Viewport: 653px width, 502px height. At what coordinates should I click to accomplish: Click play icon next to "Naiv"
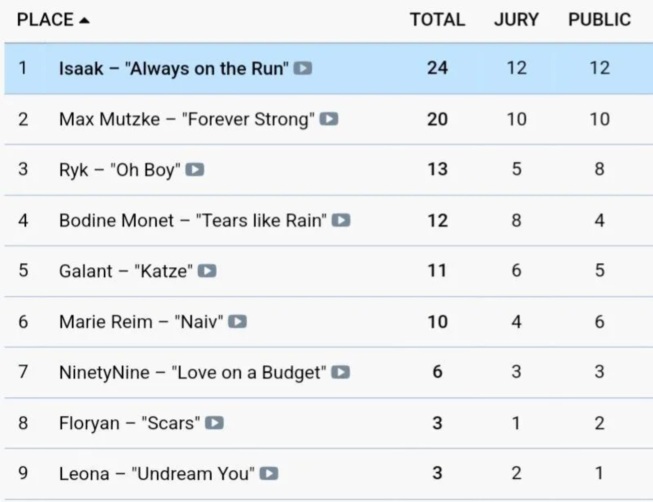tap(237, 322)
